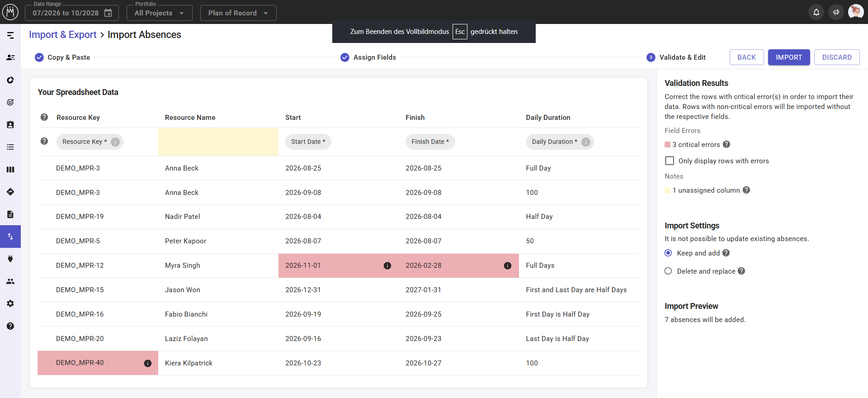Open the target goals icon in sidebar
Viewport: 868px width, 398px height.
[10, 102]
